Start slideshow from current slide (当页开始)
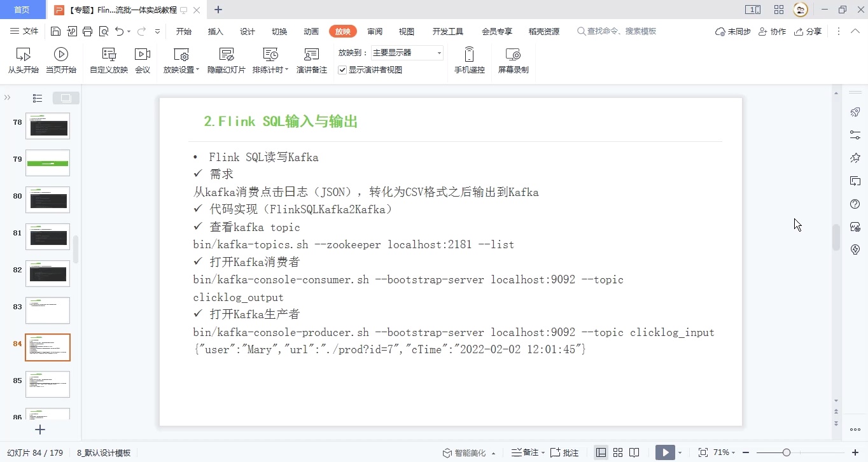This screenshot has width=868, height=462. (61, 60)
